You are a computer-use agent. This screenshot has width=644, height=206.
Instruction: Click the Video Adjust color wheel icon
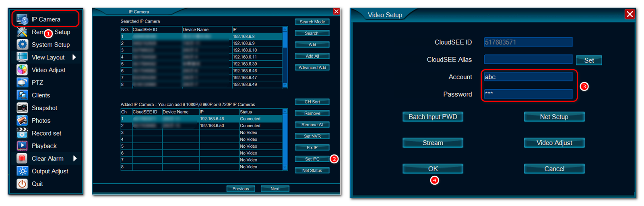[x=22, y=70]
